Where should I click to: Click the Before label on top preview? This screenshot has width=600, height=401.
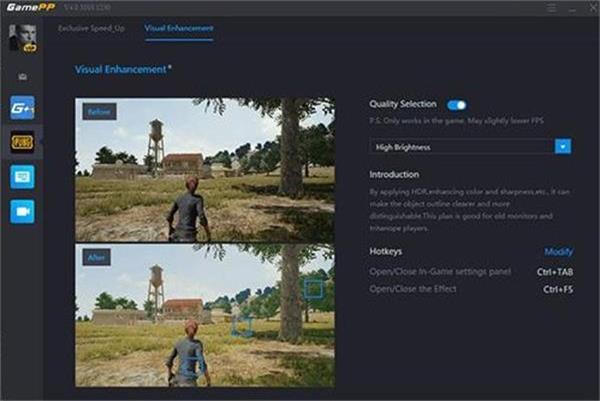pos(99,112)
